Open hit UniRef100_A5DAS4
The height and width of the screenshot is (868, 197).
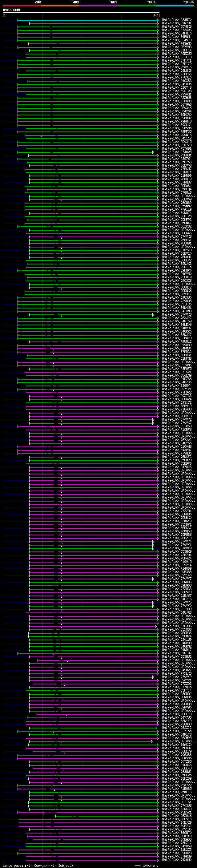tap(177, 186)
